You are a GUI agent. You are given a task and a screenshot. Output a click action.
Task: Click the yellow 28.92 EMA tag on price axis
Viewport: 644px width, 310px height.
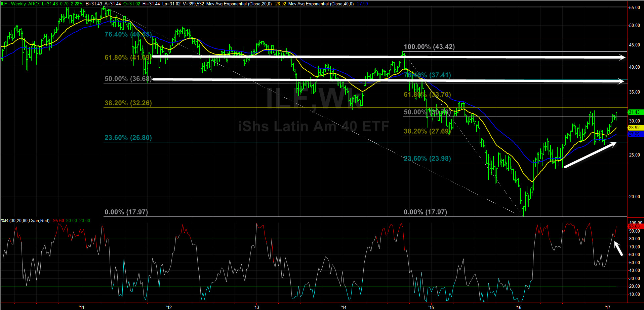click(x=636, y=128)
